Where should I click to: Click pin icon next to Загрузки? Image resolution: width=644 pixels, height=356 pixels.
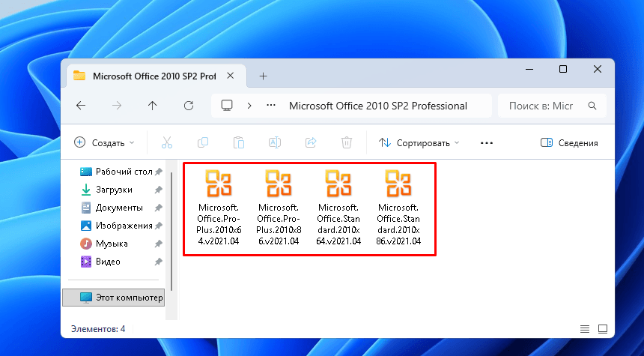click(159, 190)
